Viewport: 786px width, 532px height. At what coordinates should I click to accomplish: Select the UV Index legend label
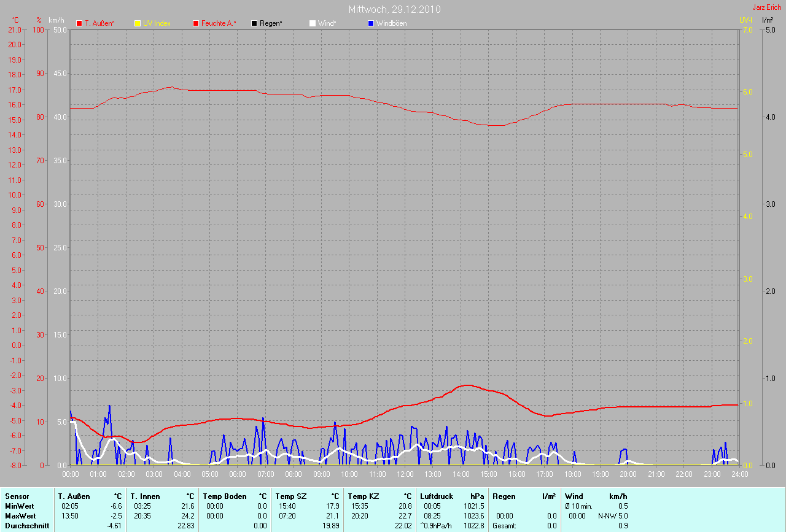157,23
